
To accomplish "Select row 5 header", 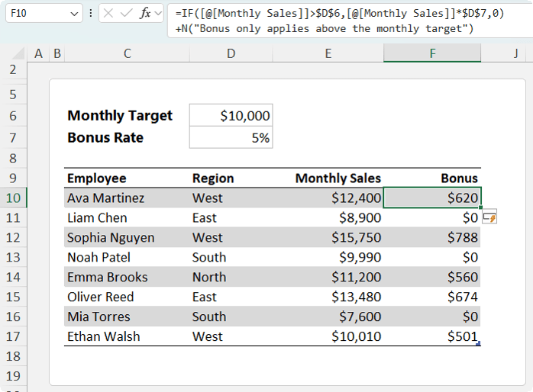I will tap(13, 95).
